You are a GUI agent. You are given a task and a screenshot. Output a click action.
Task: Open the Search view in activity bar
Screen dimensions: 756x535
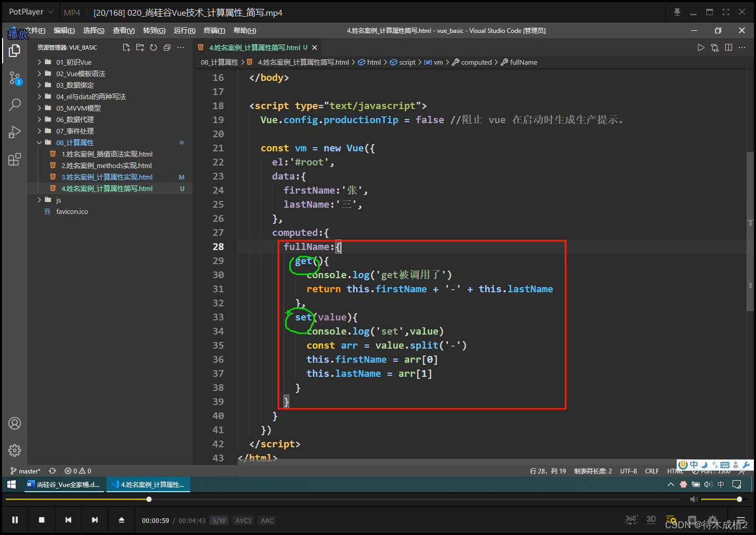point(15,105)
